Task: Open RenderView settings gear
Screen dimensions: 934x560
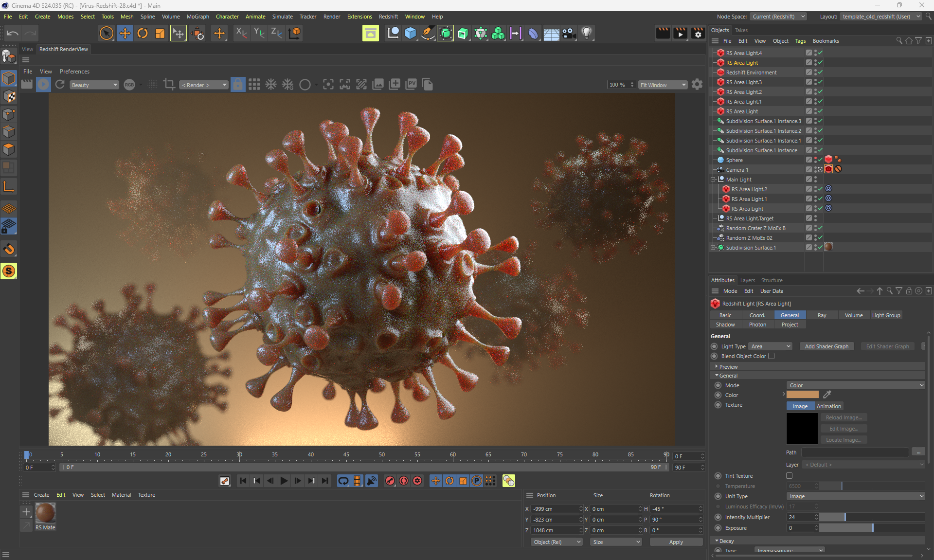Action: coord(697,85)
